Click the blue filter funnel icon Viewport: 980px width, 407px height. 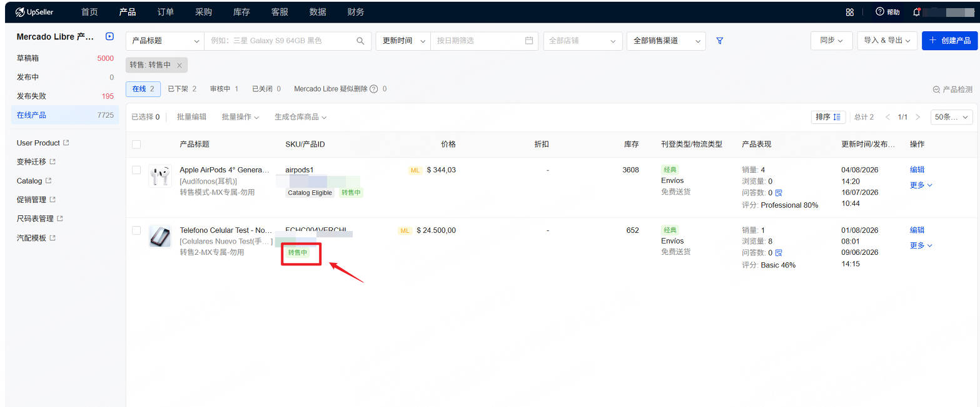click(x=720, y=41)
